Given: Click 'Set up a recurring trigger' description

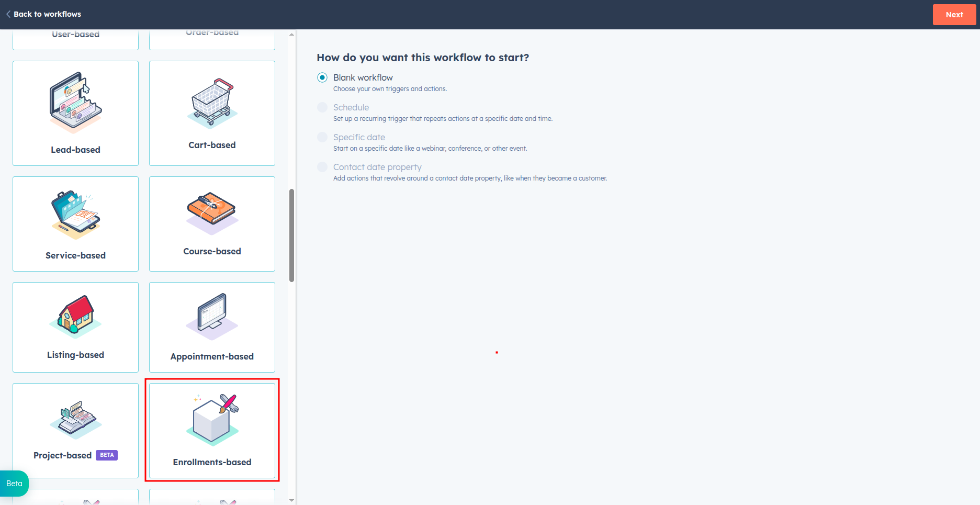Looking at the screenshot, I should click(443, 119).
